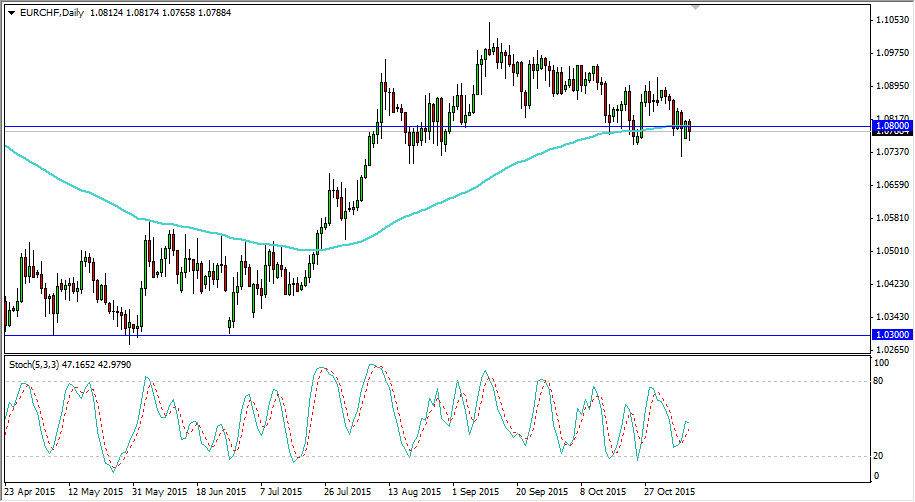Click the stochastic 80 level label
Image resolution: width=915 pixels, height=502 pixels.
pos(881,381)
